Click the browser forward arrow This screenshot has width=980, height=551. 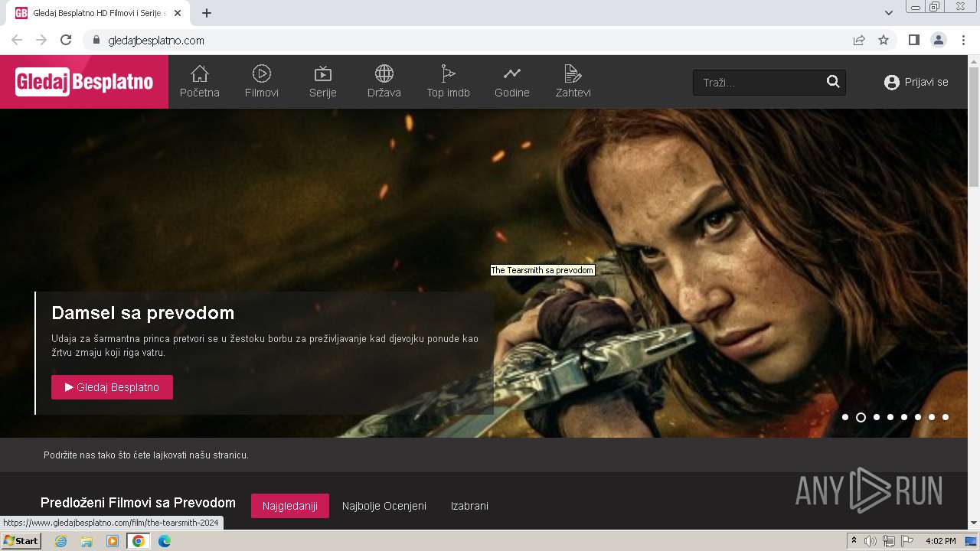pos(41,40)
